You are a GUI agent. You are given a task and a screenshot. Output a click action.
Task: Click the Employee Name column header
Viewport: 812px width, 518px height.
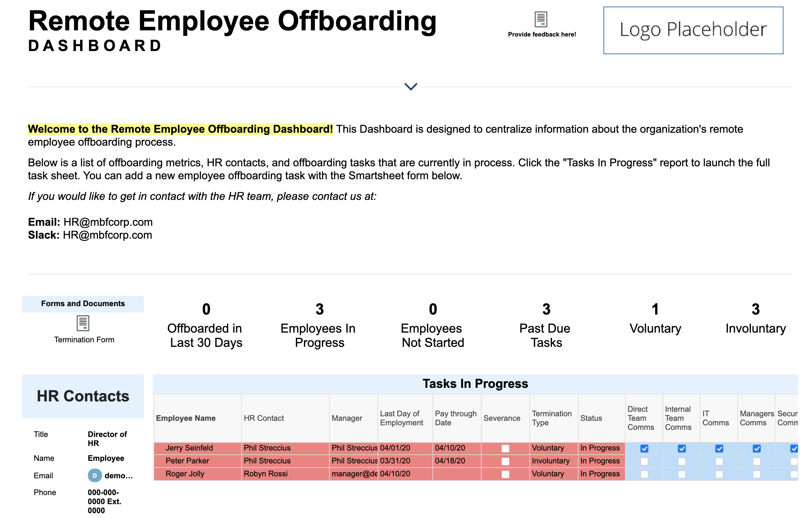186,418
